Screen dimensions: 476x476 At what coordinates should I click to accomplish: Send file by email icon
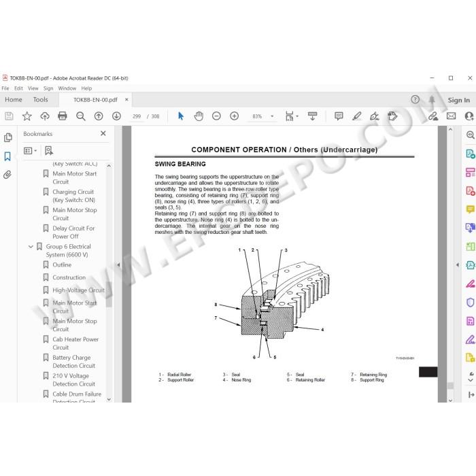(x=451, y=116)
